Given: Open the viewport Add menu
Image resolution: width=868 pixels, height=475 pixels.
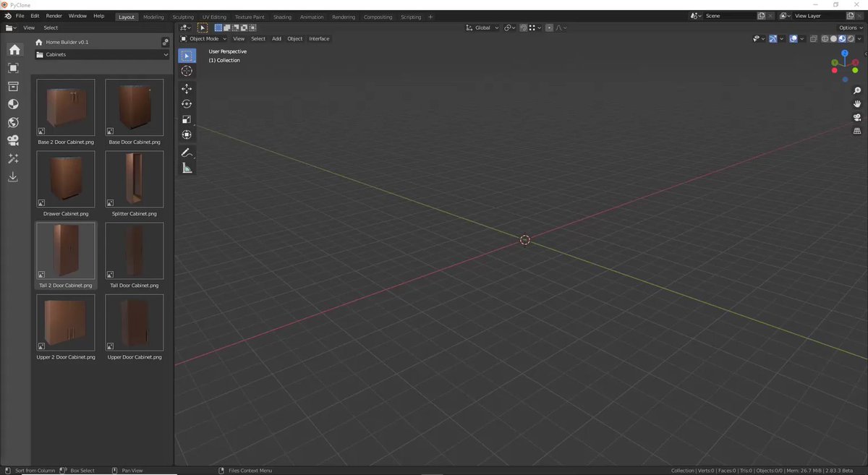Looking at the screenshot, I should [x=276, y=38].
